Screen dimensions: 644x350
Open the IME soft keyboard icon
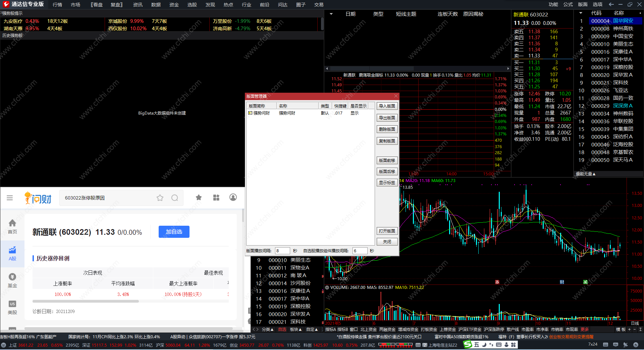pyautogui.click(x=499, y=345)
